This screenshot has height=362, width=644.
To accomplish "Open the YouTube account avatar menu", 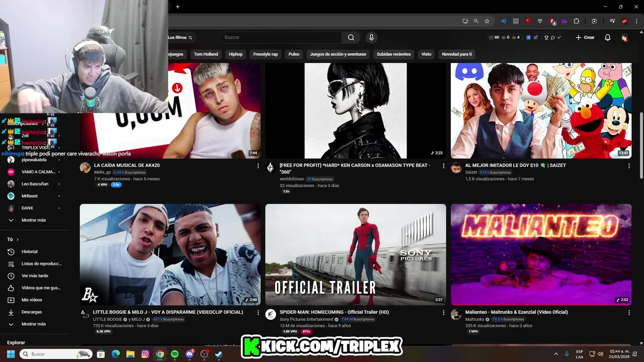I will tap(624, 38).
